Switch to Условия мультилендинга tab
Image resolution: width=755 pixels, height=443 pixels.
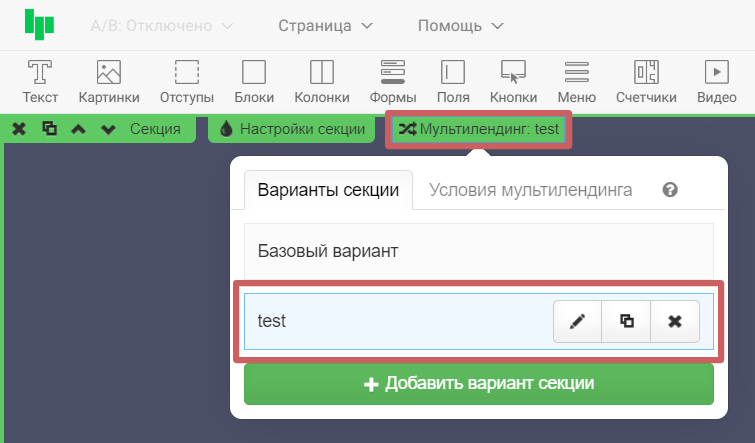(530, 190)
